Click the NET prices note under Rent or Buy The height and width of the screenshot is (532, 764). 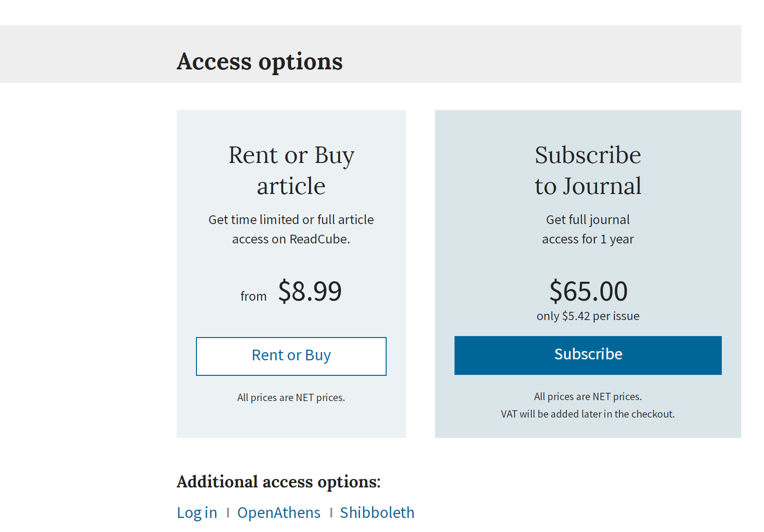(291, 398)
